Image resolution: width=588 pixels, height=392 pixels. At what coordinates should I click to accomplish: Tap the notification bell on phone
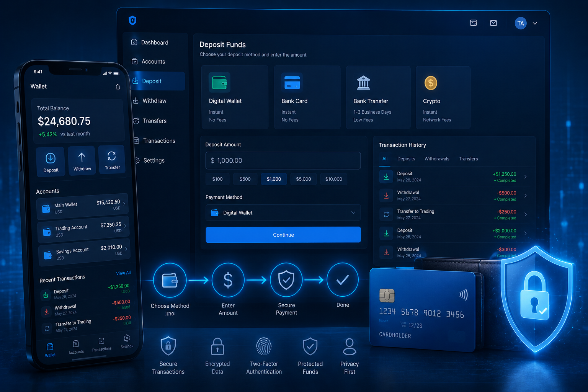pos(118,87)
